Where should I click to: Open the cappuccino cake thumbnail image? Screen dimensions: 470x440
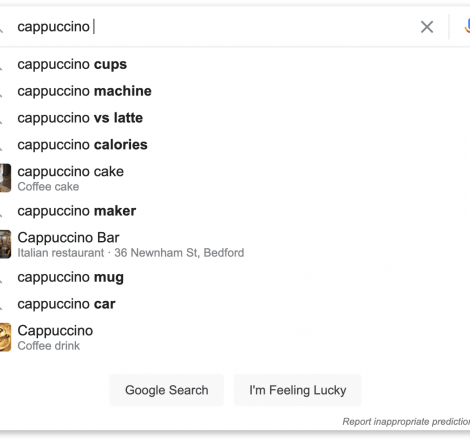click(5, 178)
